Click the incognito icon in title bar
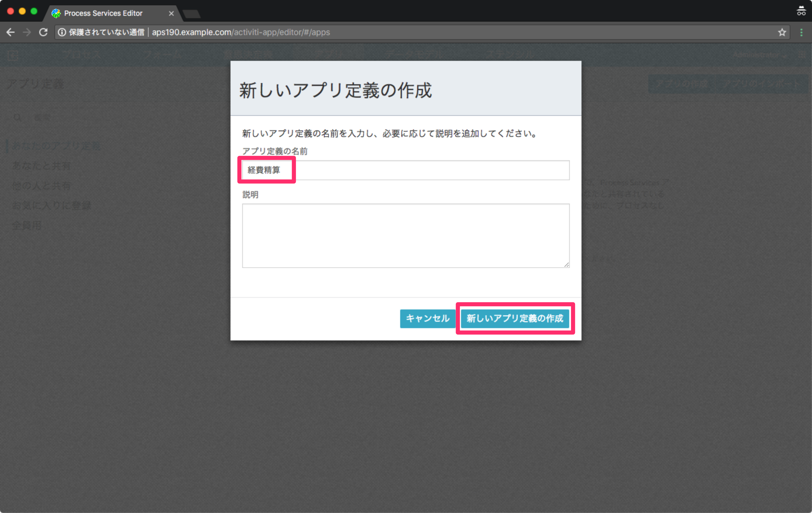 (801, 11)
